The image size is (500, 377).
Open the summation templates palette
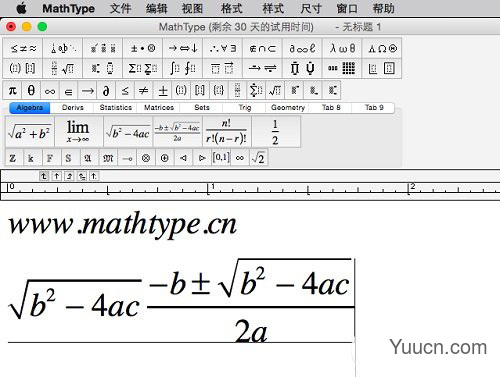point(143,69)
